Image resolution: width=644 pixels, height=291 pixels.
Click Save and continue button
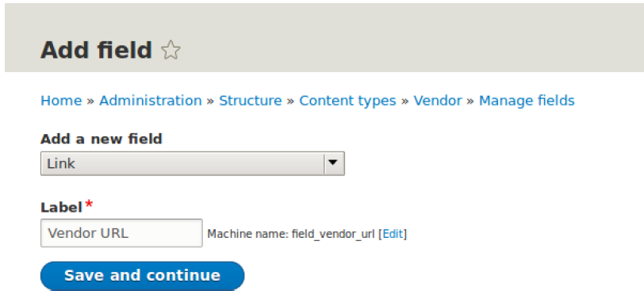142,275
